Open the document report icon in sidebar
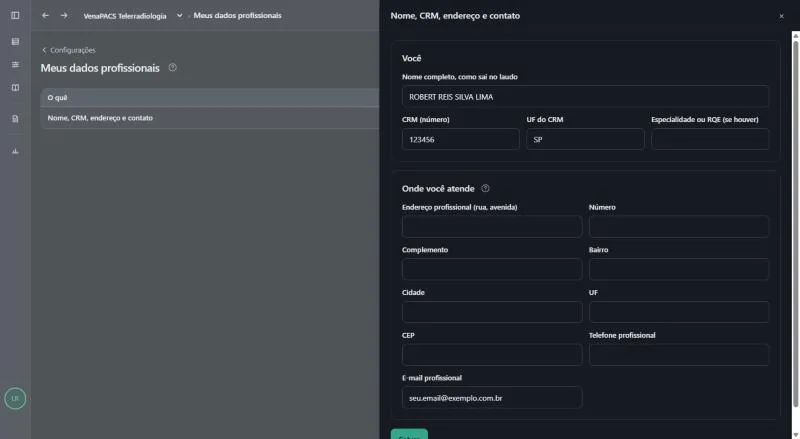The image size is (800, 439). tap(15, 119)
